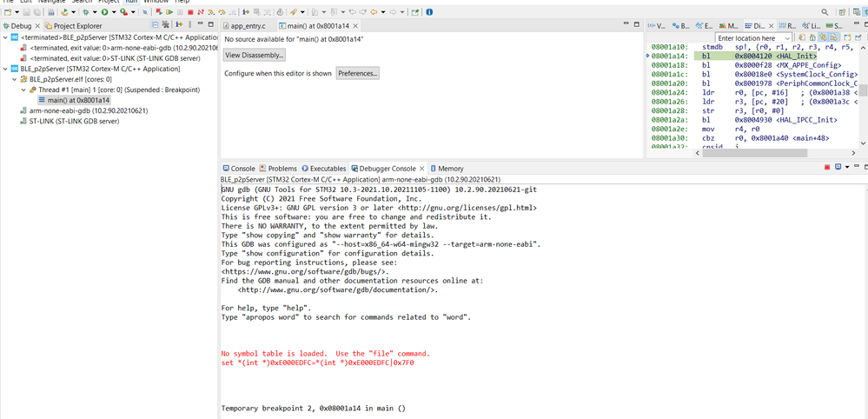Click the Step Into toolbar icon
Screen dimensions: 868x419
pyautogui.click(x=211, y=11)
